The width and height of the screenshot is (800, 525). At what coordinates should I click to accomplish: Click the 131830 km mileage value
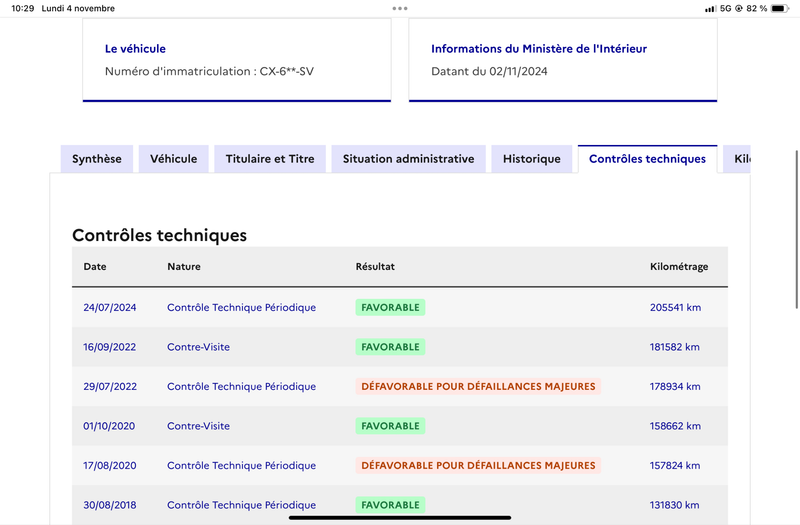(674, 505)
